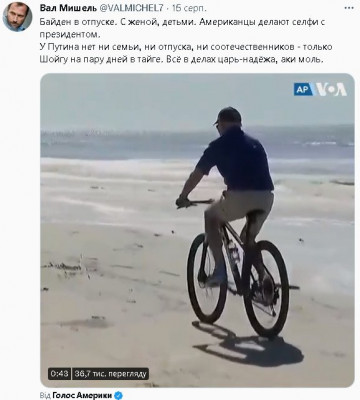
Task: Click the blue verified badge beside Голос Америки
Action: pos(118,396)
